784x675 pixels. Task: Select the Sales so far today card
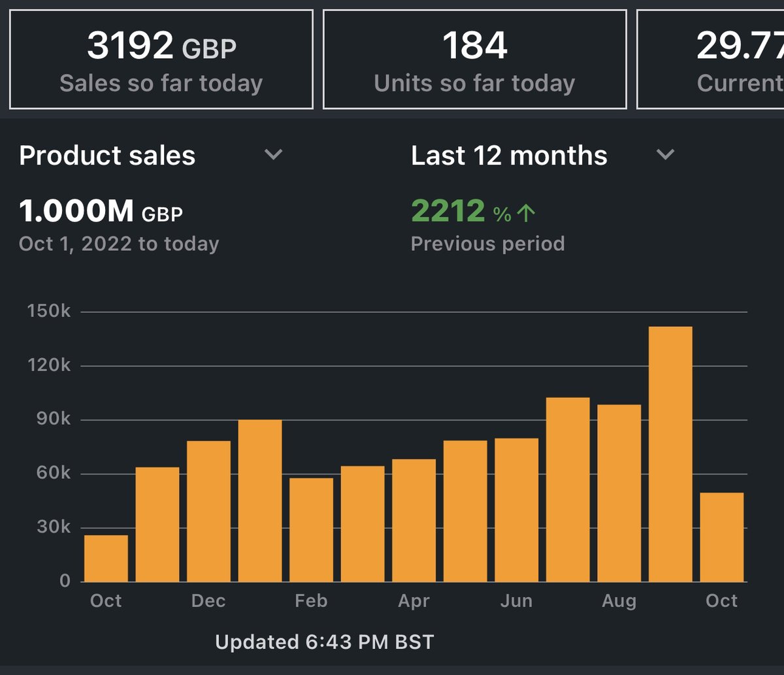coord(160,58)
